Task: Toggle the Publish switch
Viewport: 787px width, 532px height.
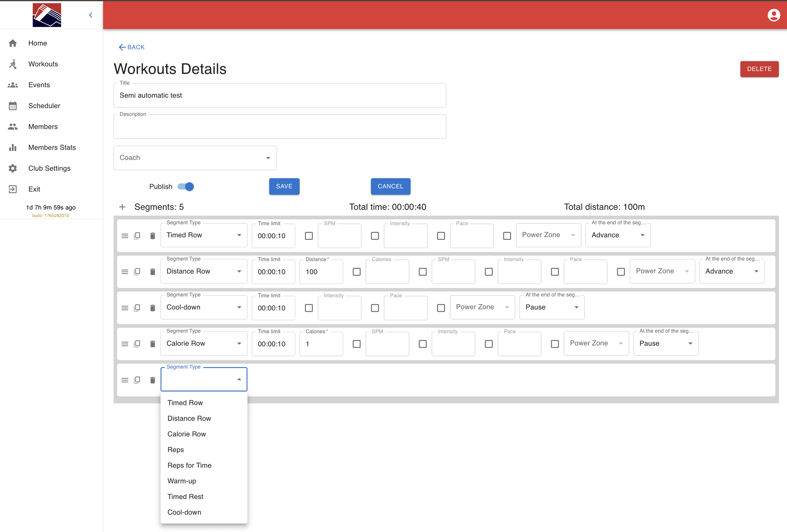Action: 186,187
